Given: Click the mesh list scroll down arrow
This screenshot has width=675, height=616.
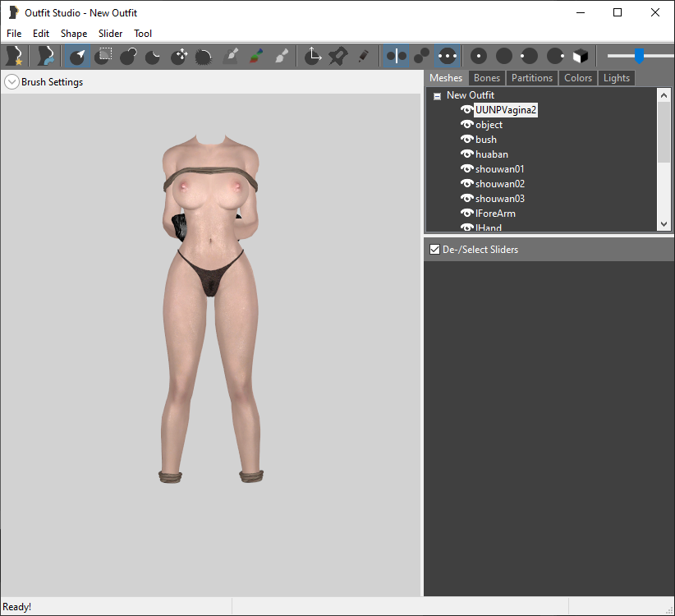Looking at the screenshot, I should [x=664, y=224].
